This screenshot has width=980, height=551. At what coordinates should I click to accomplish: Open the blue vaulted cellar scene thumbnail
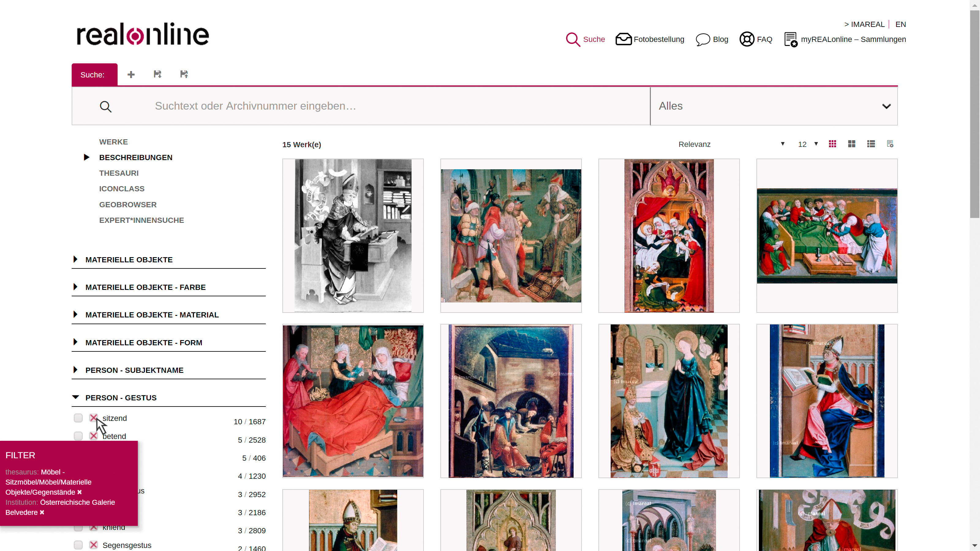511,401
